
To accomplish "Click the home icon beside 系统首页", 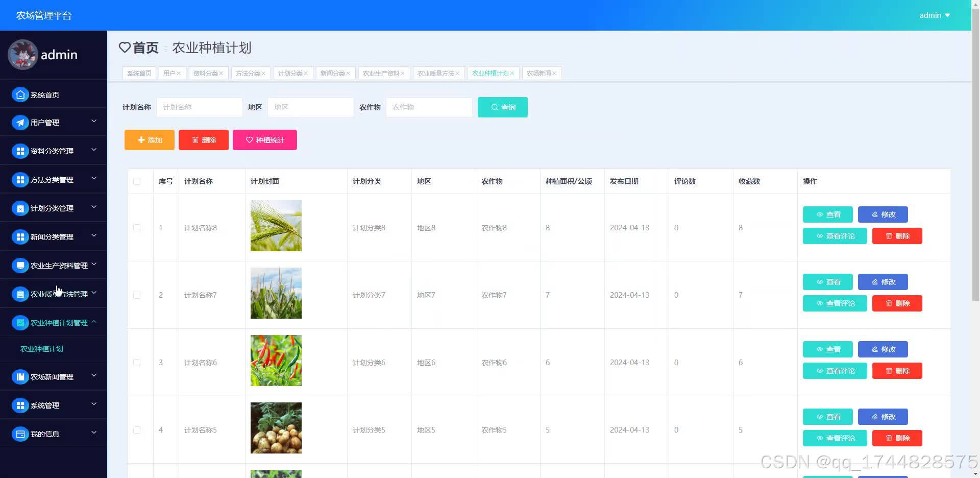I will coord(20,94).
